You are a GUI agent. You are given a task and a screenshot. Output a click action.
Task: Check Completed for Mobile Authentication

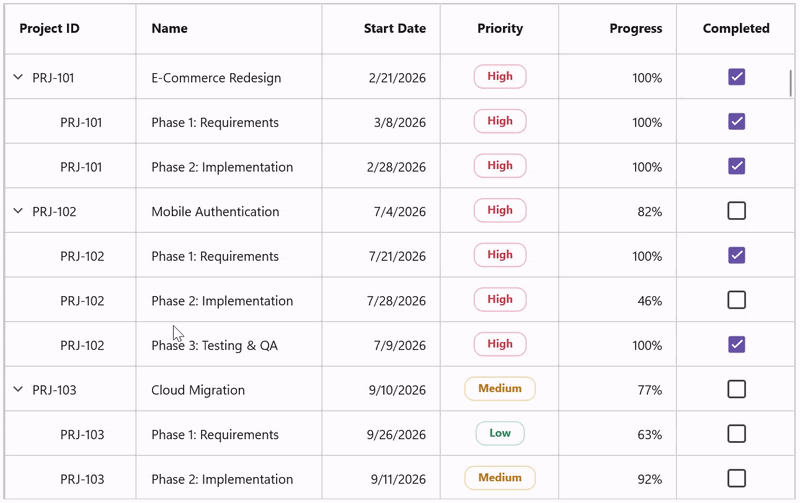pos(736,211)
